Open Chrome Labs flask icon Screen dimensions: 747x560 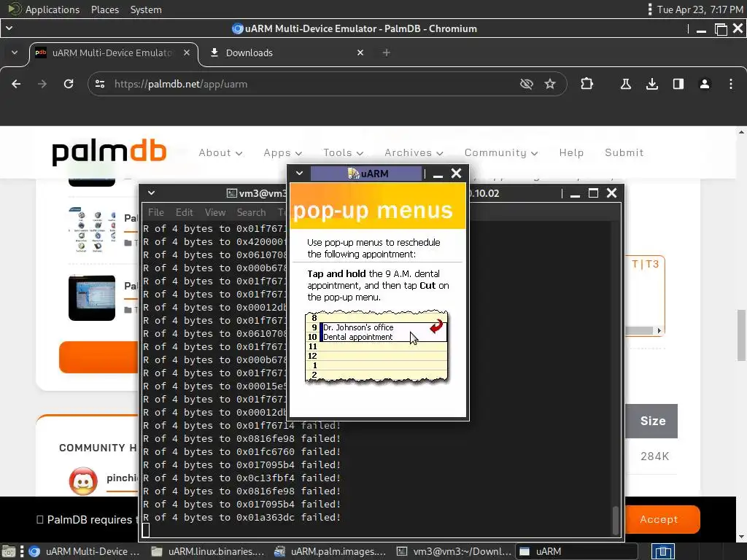(625, 84)
